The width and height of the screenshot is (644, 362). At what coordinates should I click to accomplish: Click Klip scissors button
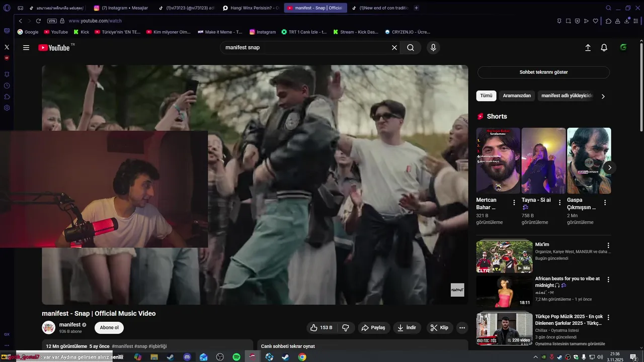coord(440,328)
